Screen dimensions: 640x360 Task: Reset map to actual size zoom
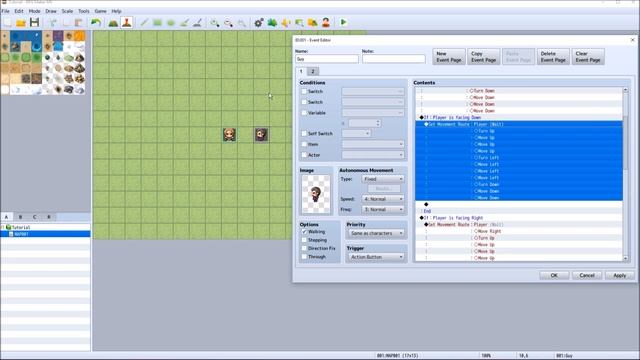tap(242, 22)
